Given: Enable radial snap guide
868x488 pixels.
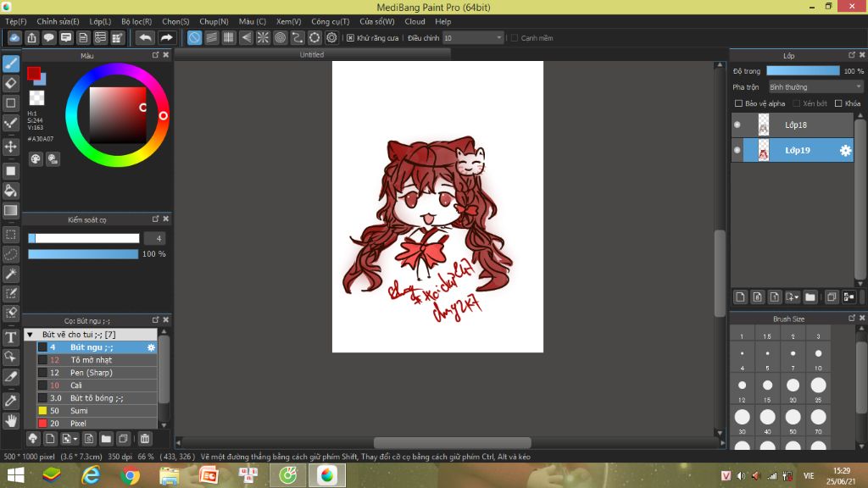Looking at the screenshot, I should pyautogui.click(x=263, y=37).
